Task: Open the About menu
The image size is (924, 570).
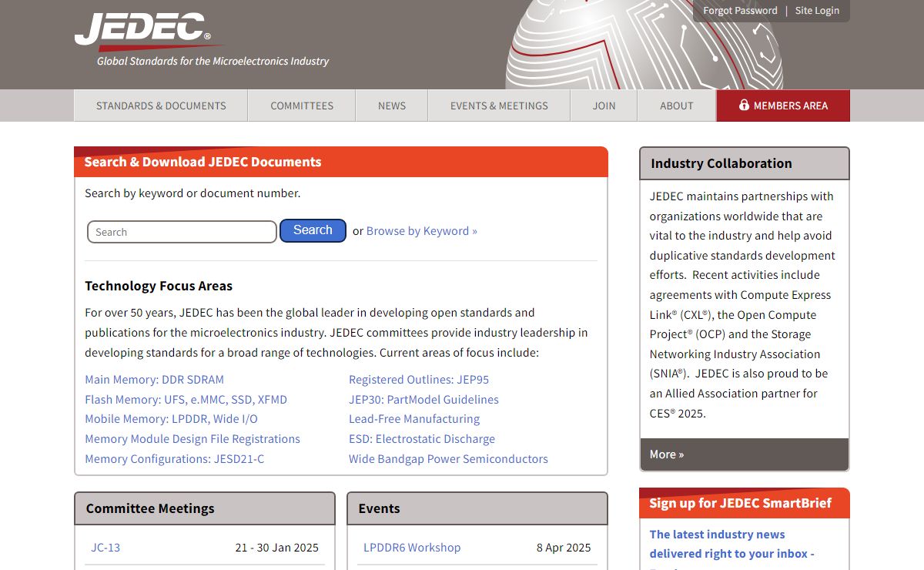Action: coord(677,106)
